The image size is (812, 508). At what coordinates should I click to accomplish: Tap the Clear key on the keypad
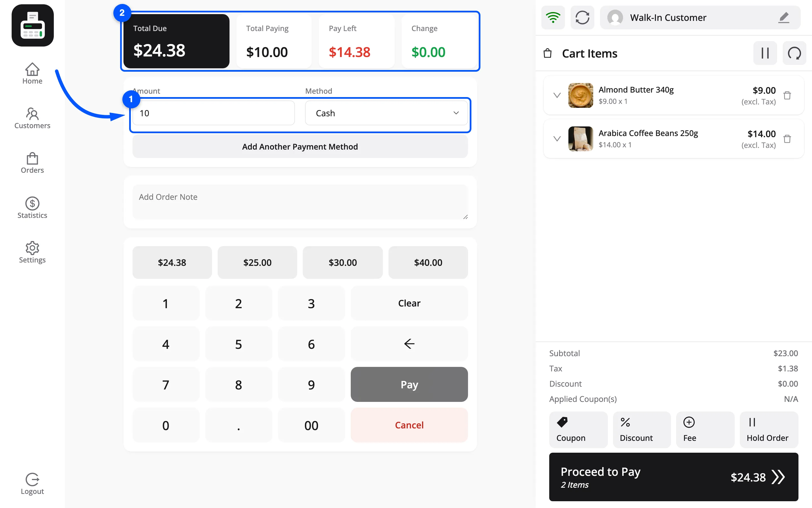pos(409,303)
